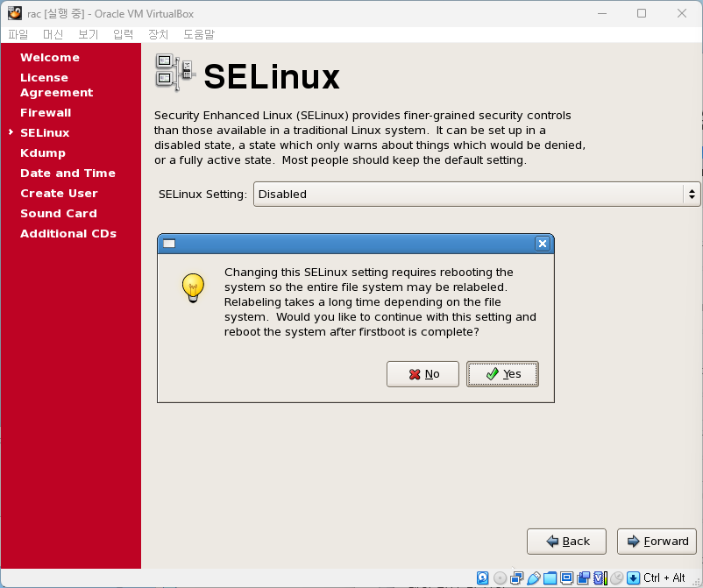
Task: Open the SELinux Setting dropdown
Action: coord(476,194)
